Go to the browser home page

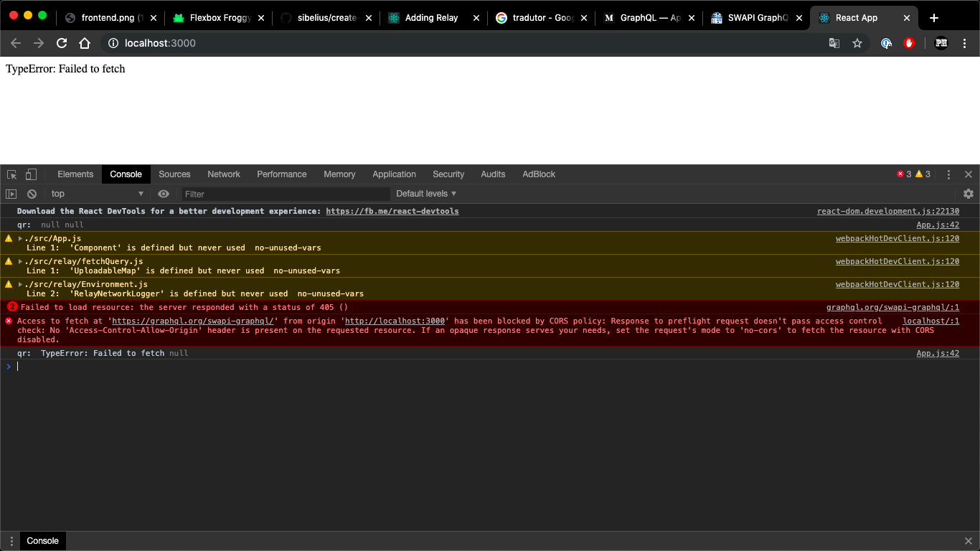tap(85, 43)
